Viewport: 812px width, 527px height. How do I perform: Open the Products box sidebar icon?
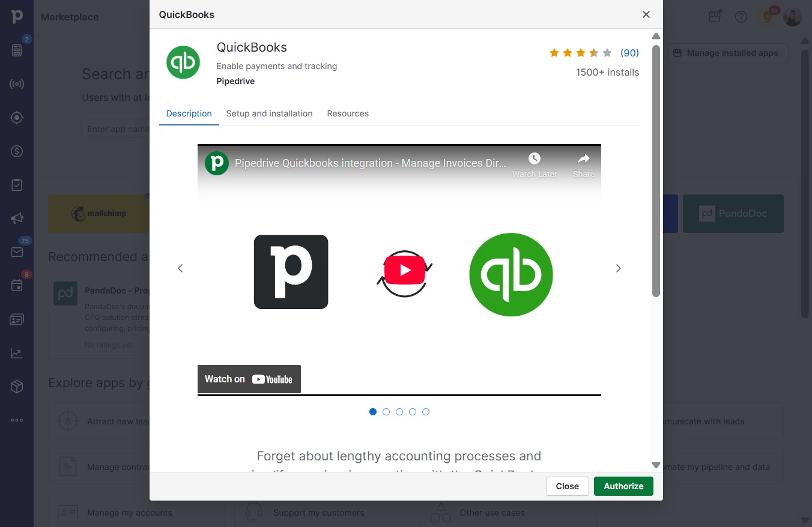click(x=17, y=387)
